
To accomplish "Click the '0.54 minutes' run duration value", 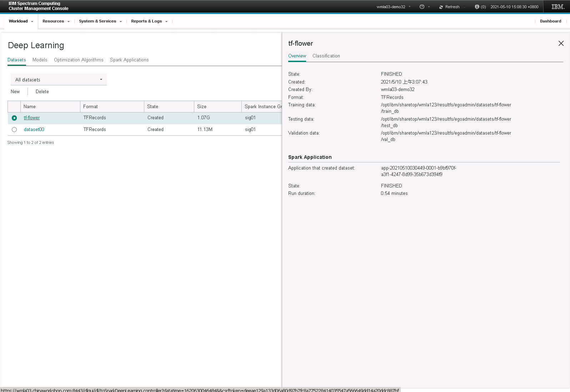I will pos(394,194).
